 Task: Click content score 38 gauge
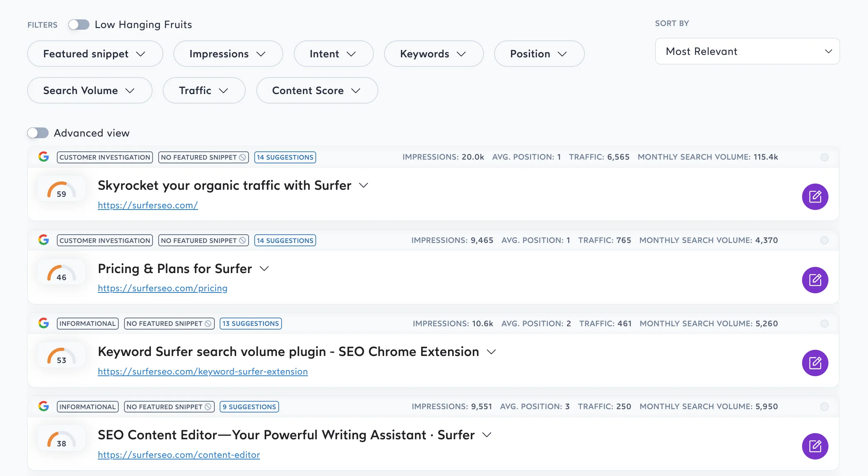[x=61, y=439]
